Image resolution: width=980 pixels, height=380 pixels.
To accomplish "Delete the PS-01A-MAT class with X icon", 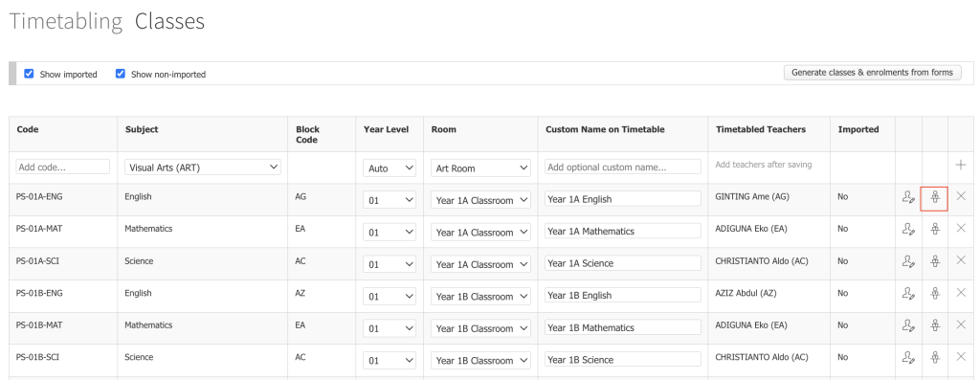I will pos(961,228).
